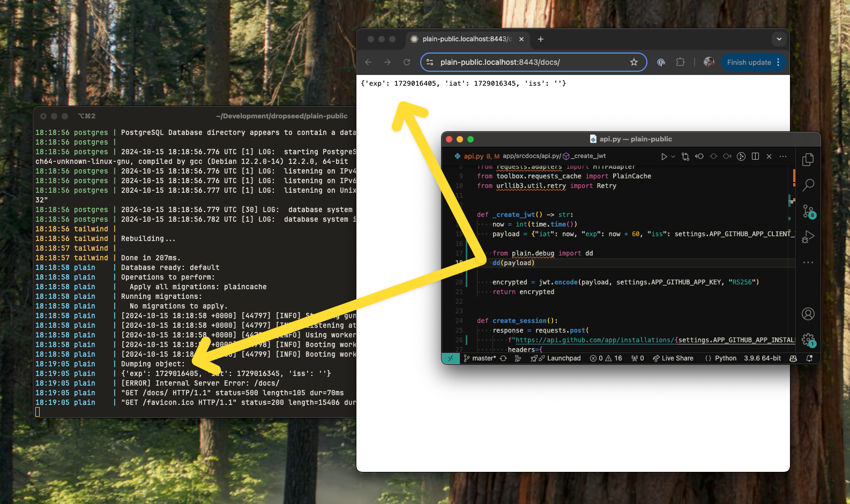
Task: Toggle the split editor layout
Action: pos(755,156)
